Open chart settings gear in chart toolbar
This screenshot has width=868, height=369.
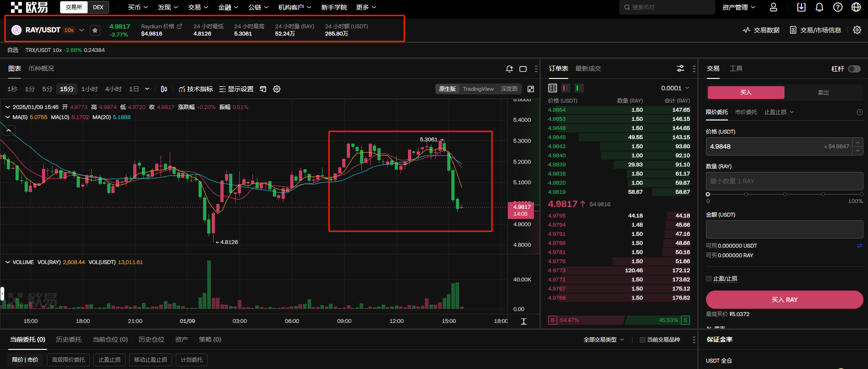click(x=277, y=89)
